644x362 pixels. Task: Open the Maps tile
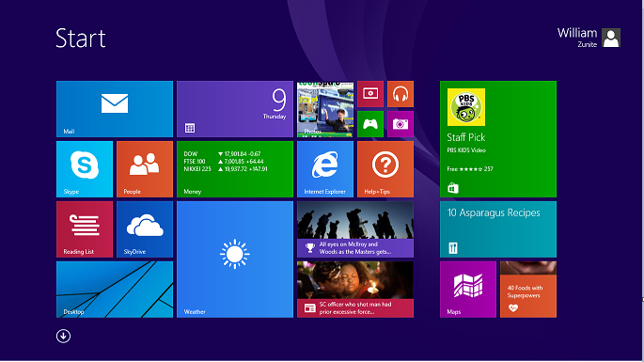(x=468, y=290)
